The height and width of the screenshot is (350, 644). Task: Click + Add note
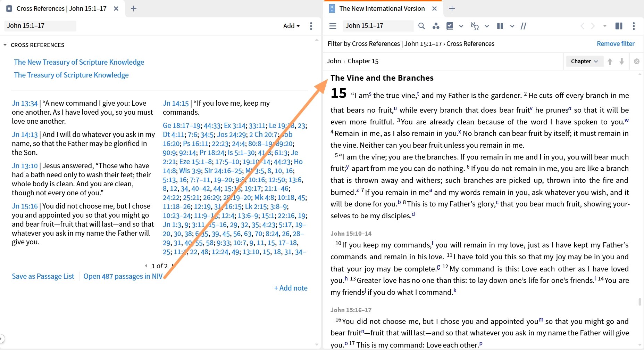click(x=291, y=288)
